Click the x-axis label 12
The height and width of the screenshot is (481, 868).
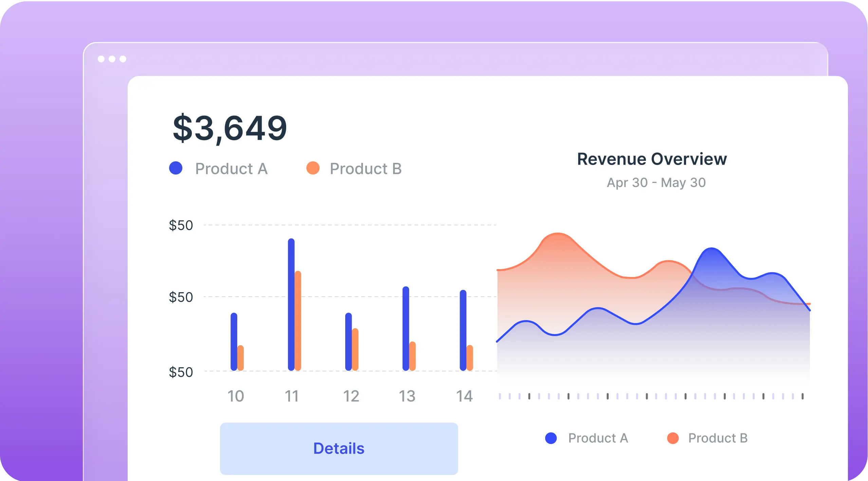click(x=351, y=396)
